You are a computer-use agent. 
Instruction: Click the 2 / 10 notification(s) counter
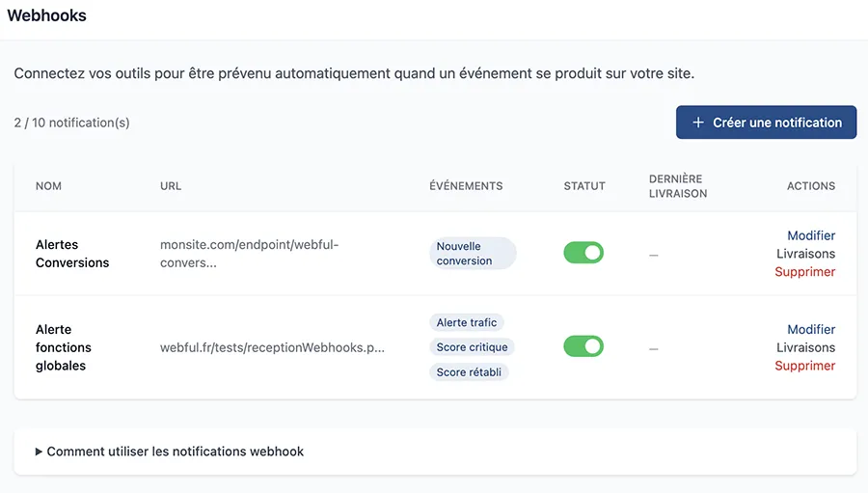click(72, 123)
